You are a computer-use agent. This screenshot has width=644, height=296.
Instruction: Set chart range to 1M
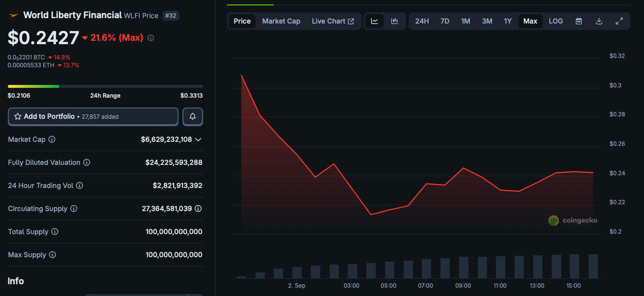pos(465,21)
